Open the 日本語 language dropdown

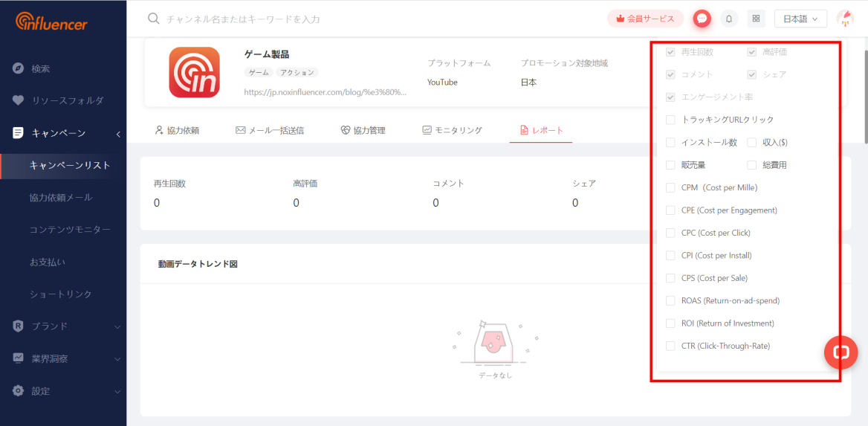[x=800, y=19]
